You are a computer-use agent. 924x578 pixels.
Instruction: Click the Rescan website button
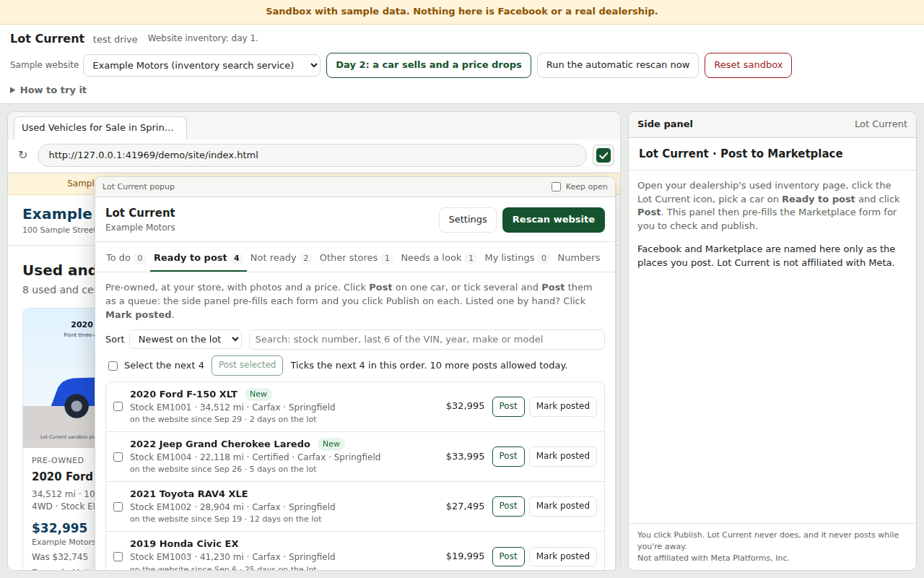click(x=554, y=220)
